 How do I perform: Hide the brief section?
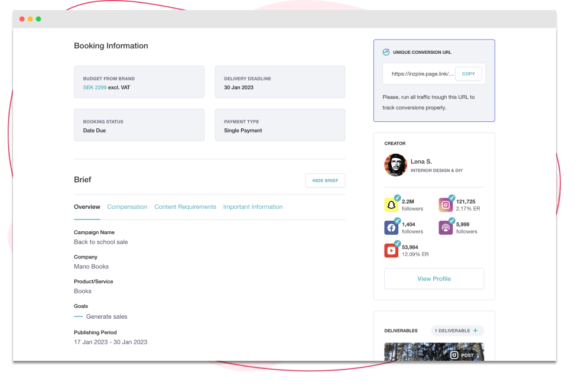[x=325, y=180]
